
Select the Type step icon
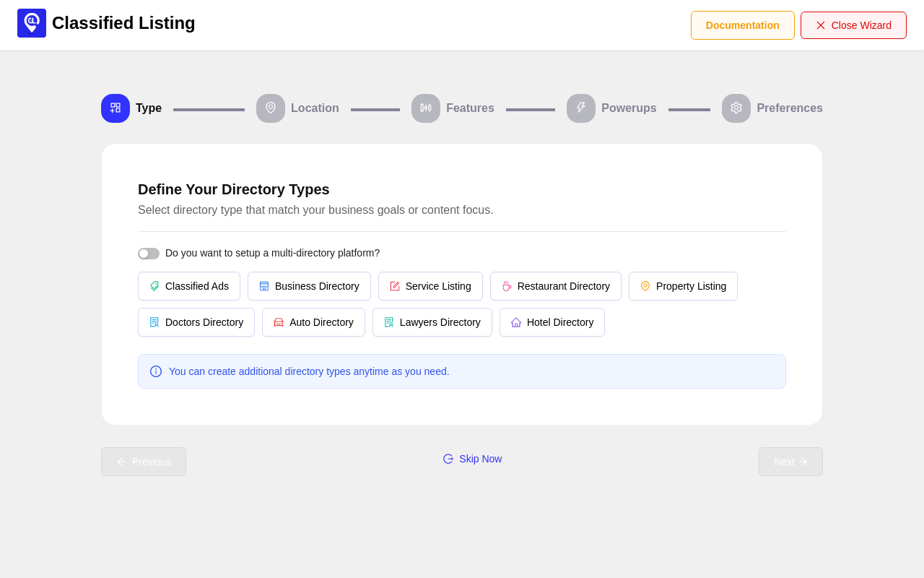coord(115,108)
